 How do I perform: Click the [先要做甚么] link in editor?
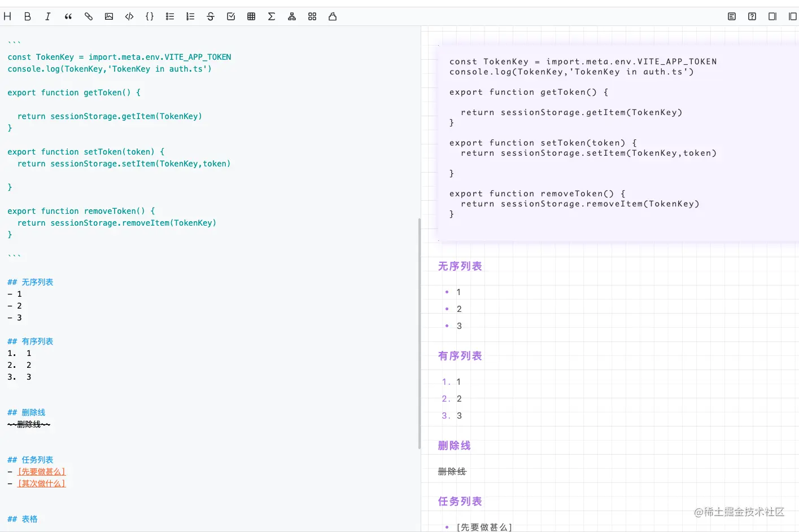pyautogui.click(x=42, y=472)
